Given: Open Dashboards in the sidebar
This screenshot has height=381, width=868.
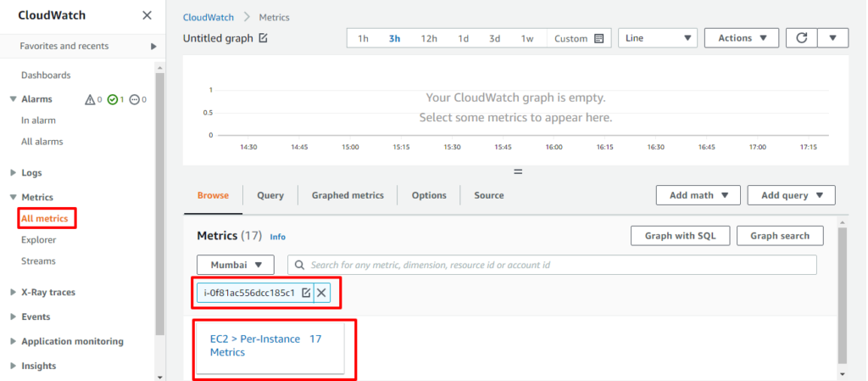Looking at the screenshot, I should pos(46,75).
